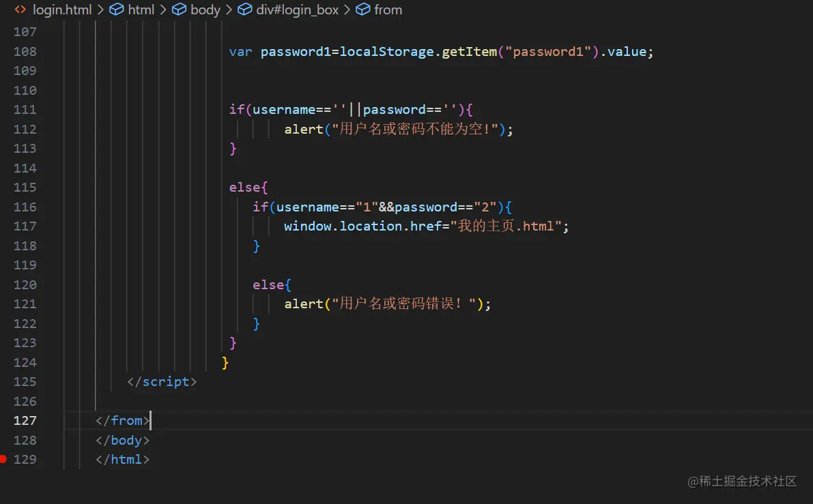Expand breadcrumb chevron after html
813x504 pixels.
163,10
